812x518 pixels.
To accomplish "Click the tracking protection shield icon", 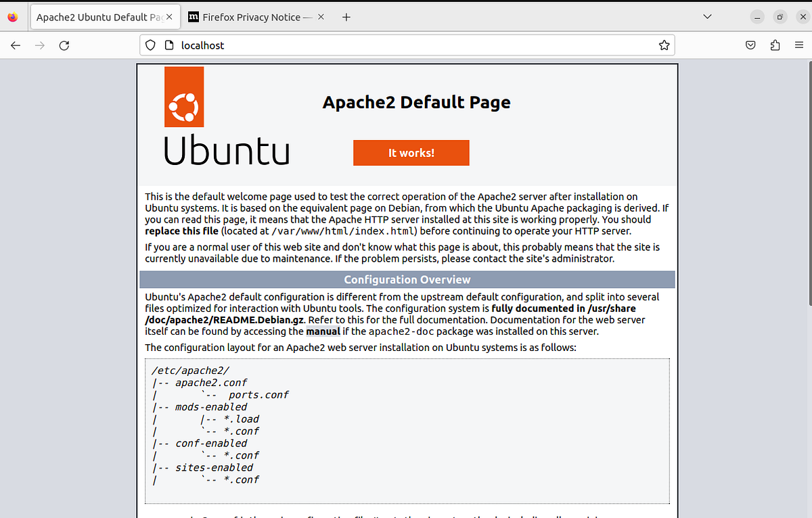I will (150, 45).
